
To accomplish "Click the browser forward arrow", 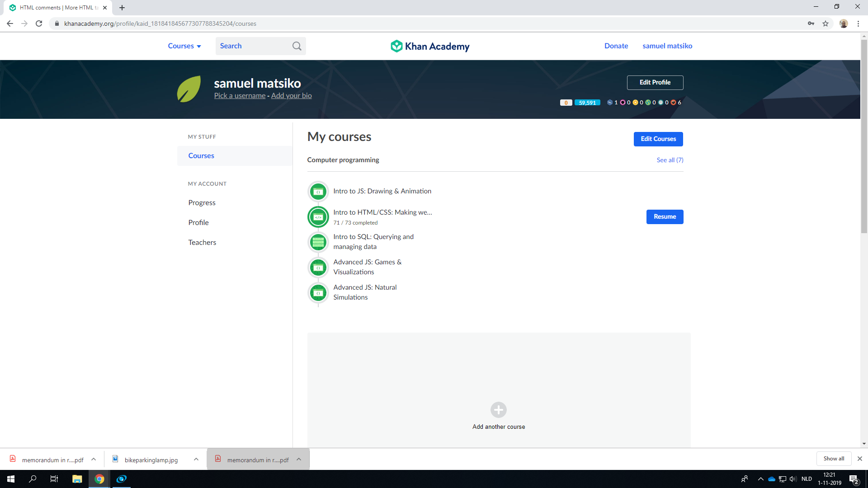I will point(24,23).
